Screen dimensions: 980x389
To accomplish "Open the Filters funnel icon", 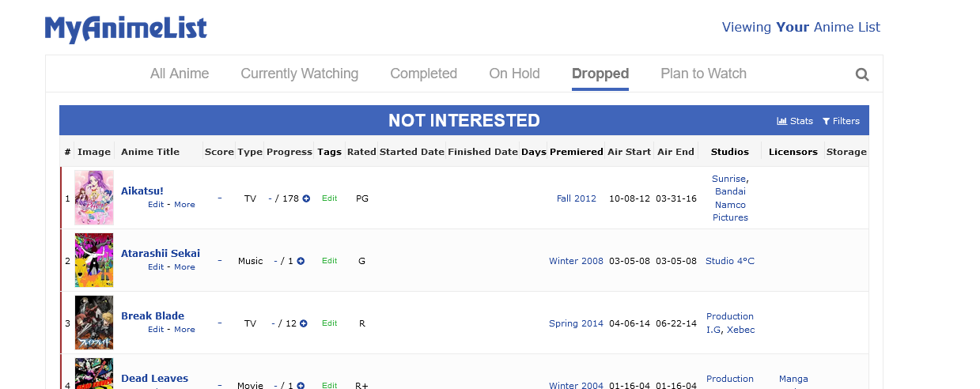I will (826, 121).
